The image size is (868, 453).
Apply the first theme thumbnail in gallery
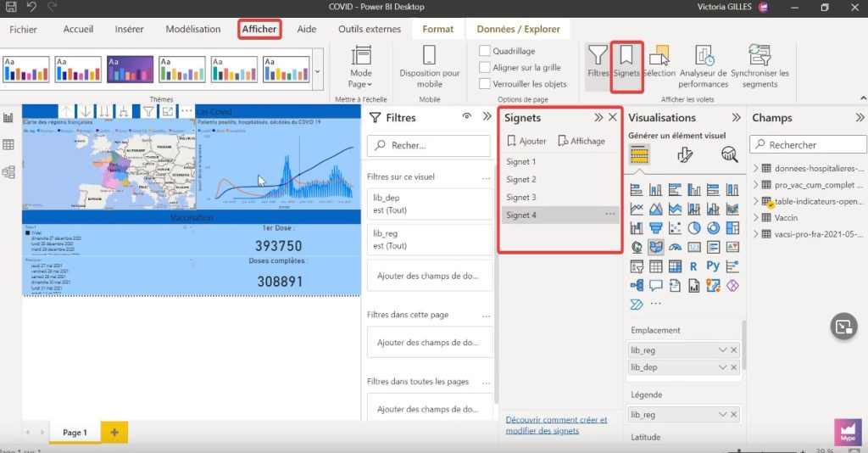[26, 70]
